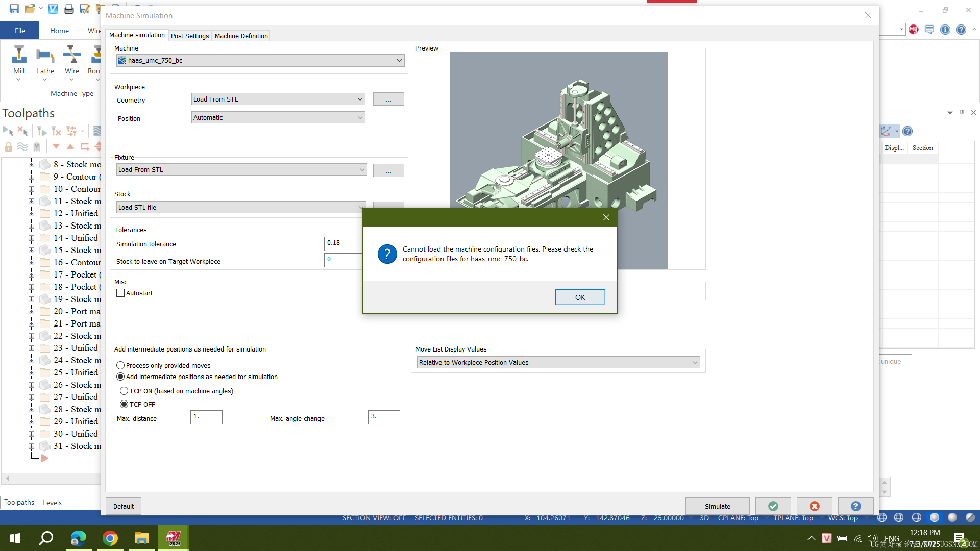Open File Explorer from the taskbar
Screen dimensions: 980x551
tap(141, 538)
